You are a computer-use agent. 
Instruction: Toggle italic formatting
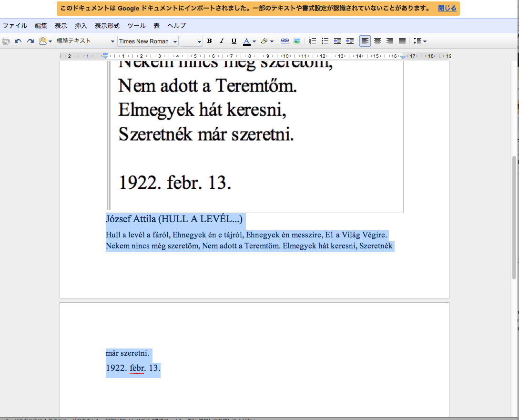[222, 41]
